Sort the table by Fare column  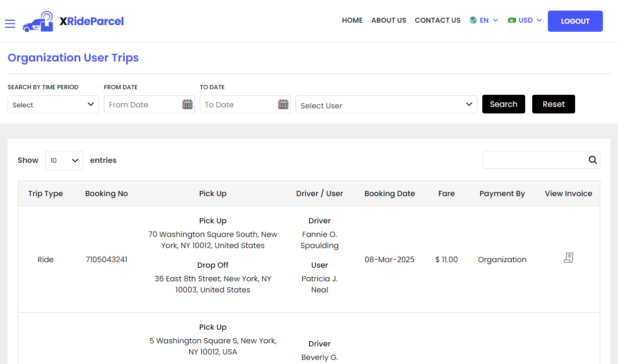446,194
